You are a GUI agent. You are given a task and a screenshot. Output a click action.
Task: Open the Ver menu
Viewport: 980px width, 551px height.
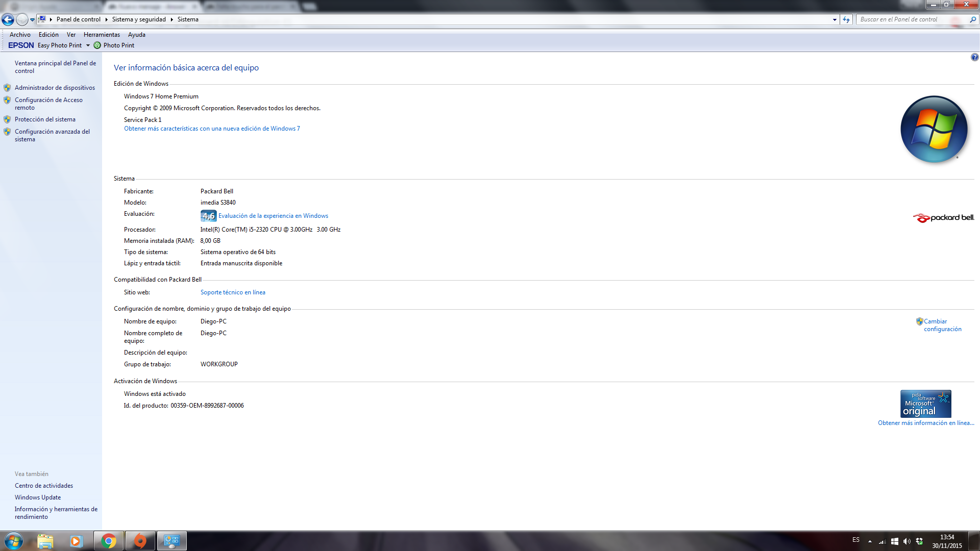coord(71,35)
